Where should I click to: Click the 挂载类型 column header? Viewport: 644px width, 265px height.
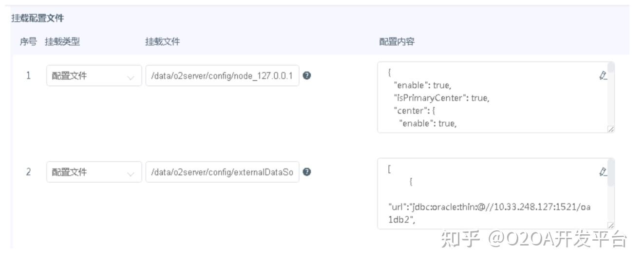point(62,42)
